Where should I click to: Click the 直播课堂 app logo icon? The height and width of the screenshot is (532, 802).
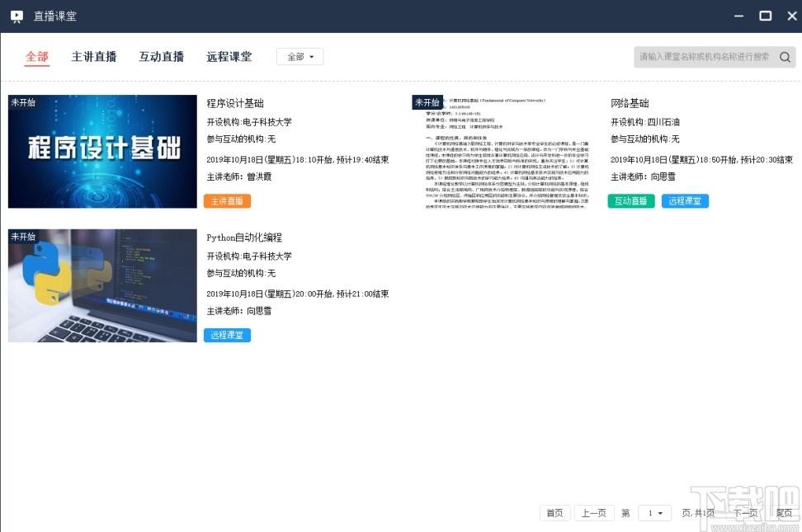click(x=17, y=16)
